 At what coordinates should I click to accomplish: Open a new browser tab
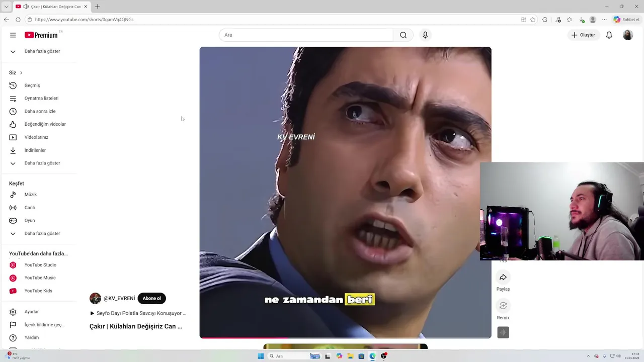pyautogui.click(x=97, y=7)
